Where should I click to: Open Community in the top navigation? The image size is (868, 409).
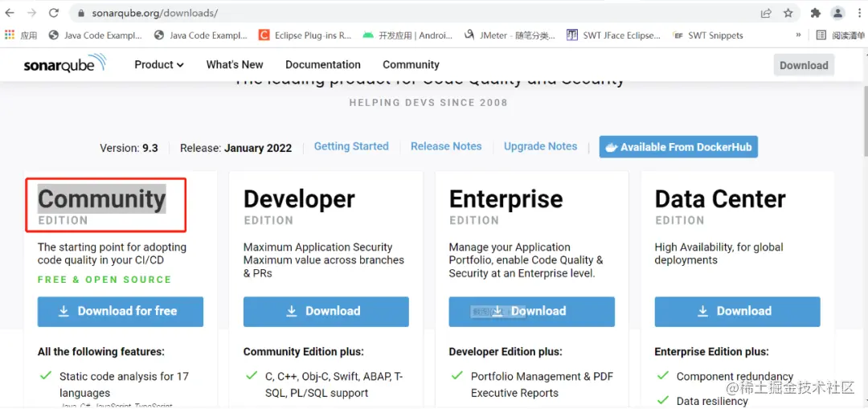pos(411,65)
